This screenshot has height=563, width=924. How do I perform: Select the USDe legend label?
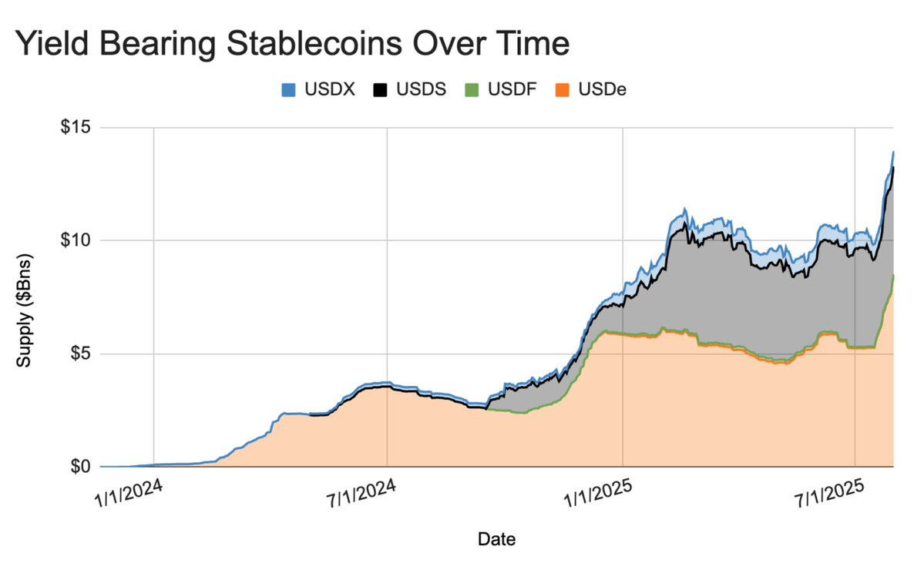602,89
